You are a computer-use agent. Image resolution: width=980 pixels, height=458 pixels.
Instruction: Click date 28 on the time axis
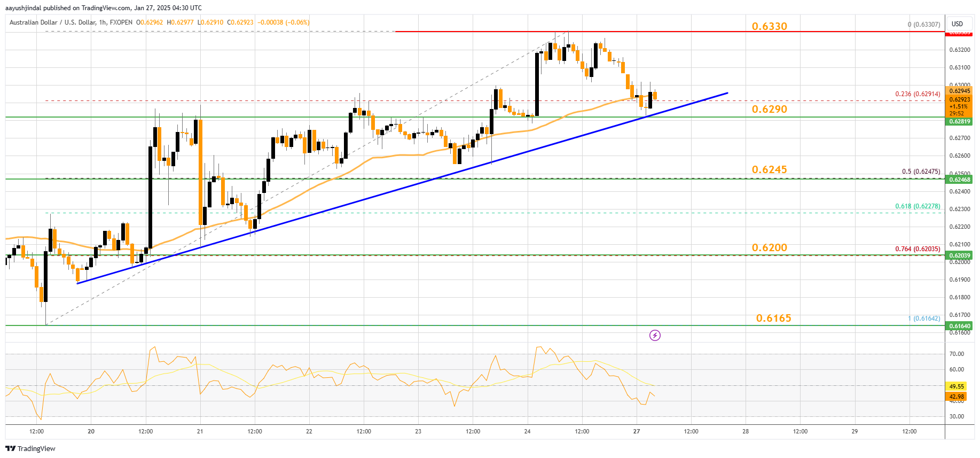click(x=746, y=431)
